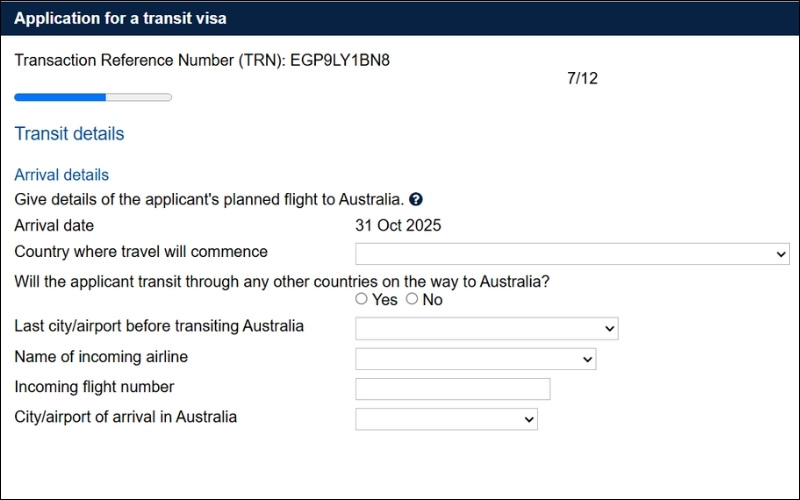Select the No radio button for transit through other countries
800x500 pixels.
coord(412,299)
